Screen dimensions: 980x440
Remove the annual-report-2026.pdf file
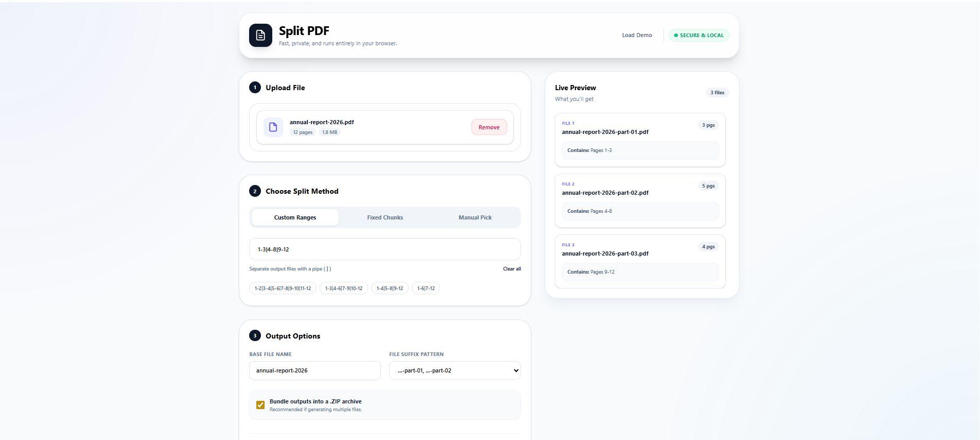[x=488, y=127]
